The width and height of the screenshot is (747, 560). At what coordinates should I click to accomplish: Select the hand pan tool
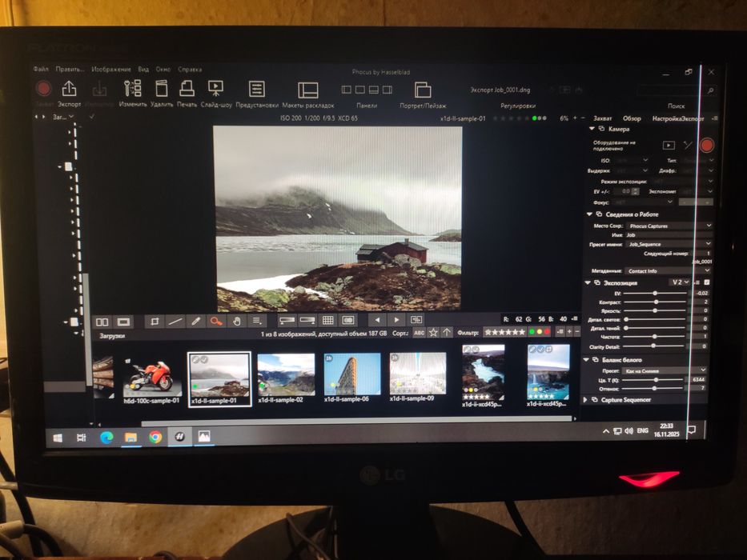236,322
